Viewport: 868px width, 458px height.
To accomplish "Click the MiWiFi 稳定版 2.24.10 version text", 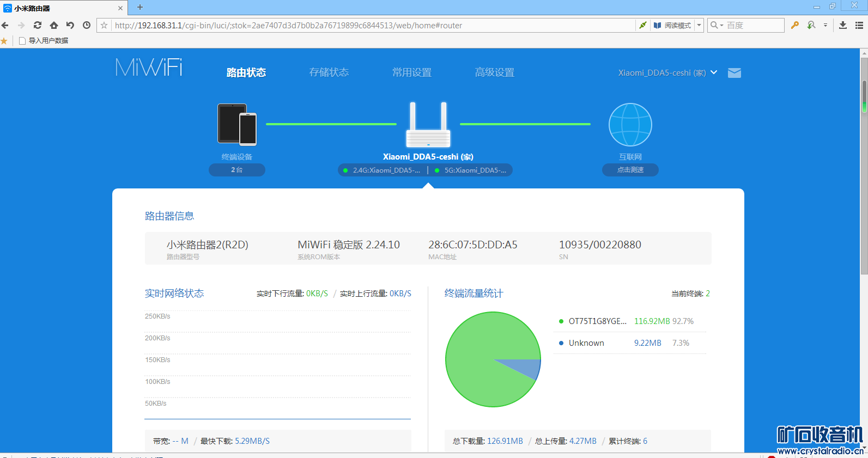I will pyautogui.click(x=349, y=245).
